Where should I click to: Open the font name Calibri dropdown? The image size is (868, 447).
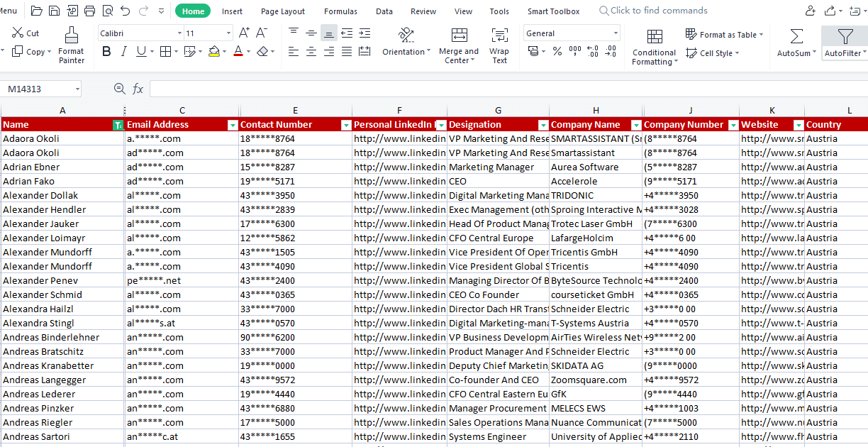click(179, 33)
